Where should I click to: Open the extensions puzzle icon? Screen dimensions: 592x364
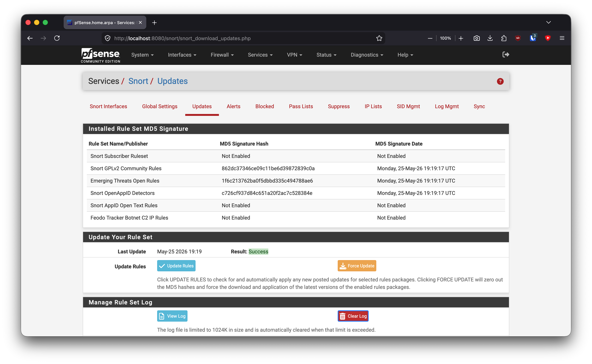[x=504, y=38]
